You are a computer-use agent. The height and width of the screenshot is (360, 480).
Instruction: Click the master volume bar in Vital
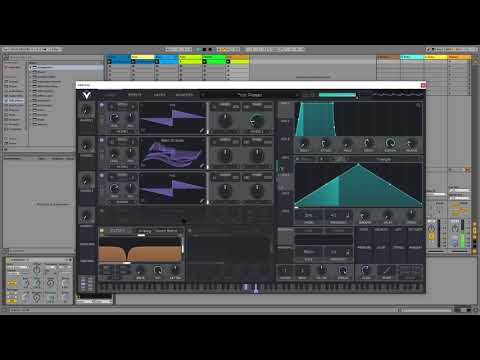tap(337, 95)
